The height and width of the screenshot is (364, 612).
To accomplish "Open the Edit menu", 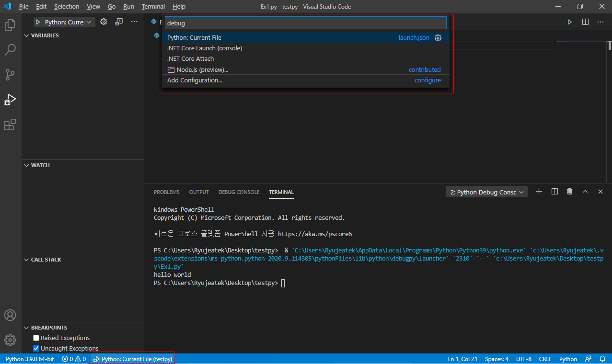I will coord(41,7).
